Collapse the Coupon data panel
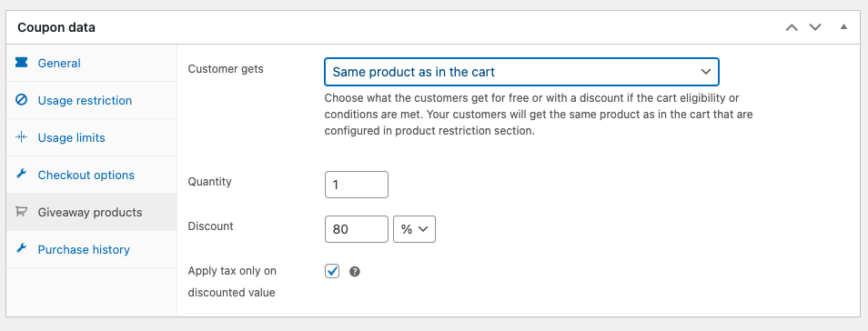The height and width of the screenshot is (331, 868). tap(843, 26)
